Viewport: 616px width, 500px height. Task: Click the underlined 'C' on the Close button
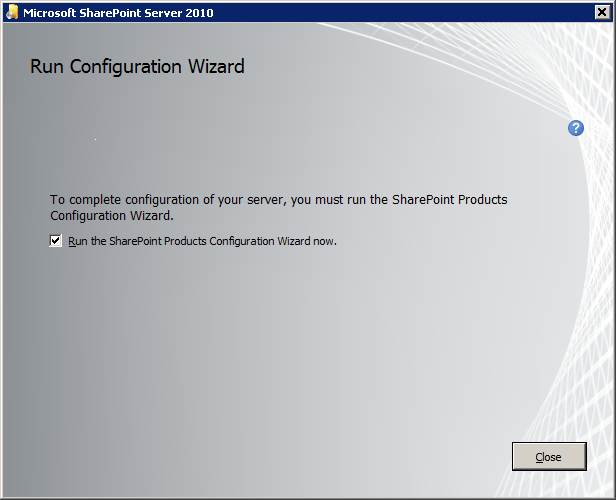(x=539, y=457)
